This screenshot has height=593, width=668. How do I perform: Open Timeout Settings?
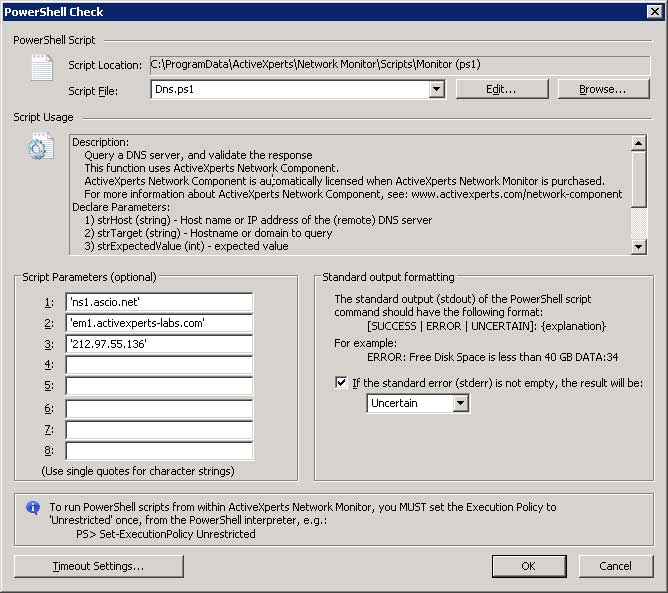click(98, 567)
